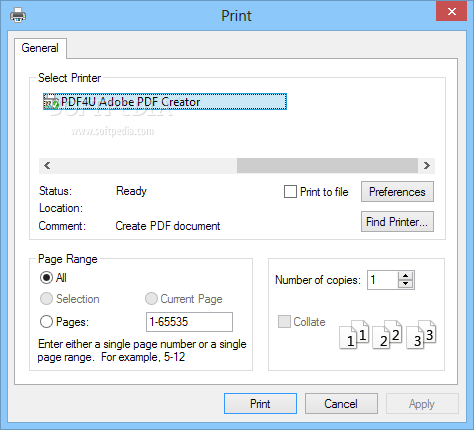Click the 'Create PDF document' comment text
This screenshot has width=474, height=430.
tap(168, 226)
